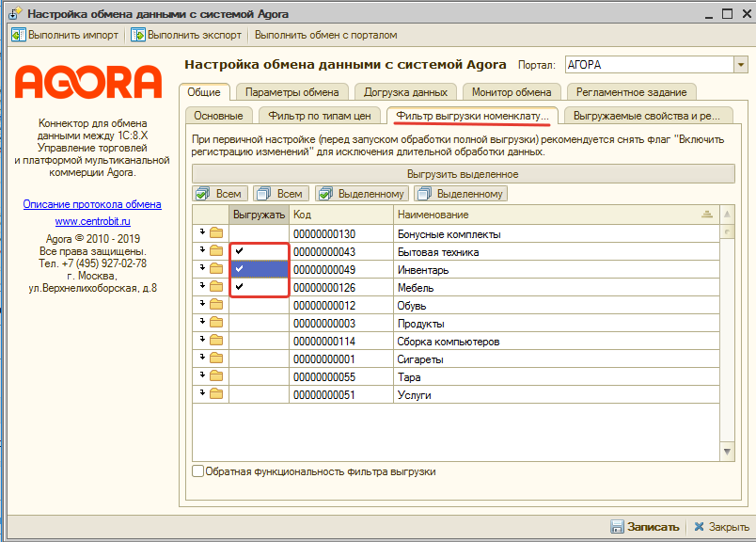This screenshot has width=756, height=542.
Task: Click the folder icon of 'Обувь' row
Action: point(215,305)
